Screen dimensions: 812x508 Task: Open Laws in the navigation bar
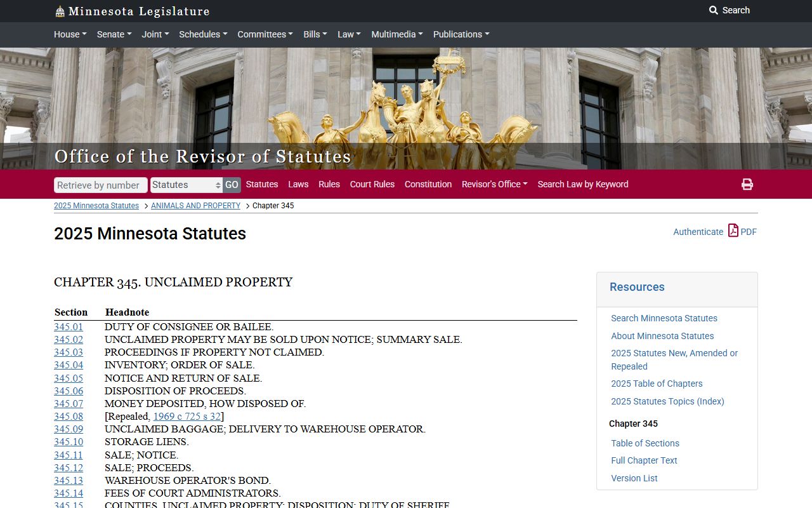(298, 184)
